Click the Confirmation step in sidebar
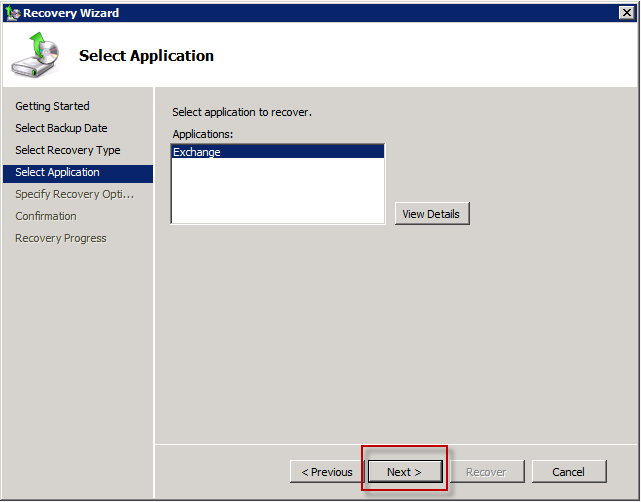Viewport: 641px width, 502px height. pos(46,216)
